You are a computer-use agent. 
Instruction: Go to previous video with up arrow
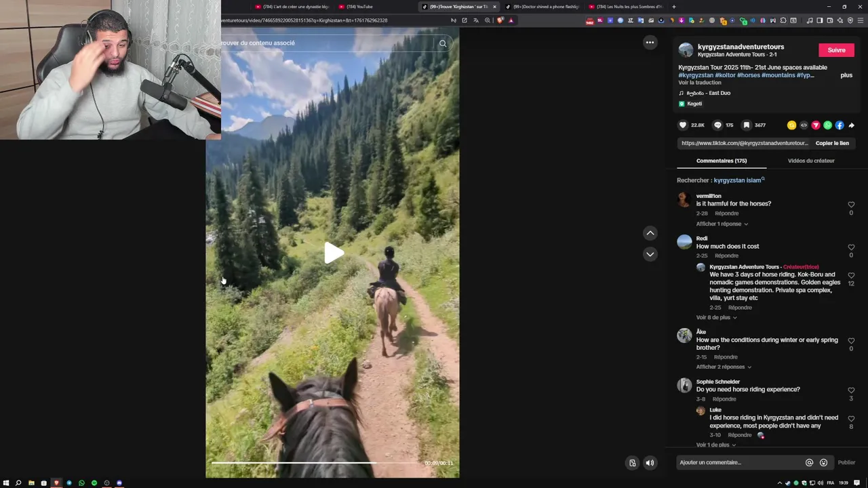pos(650,233)
